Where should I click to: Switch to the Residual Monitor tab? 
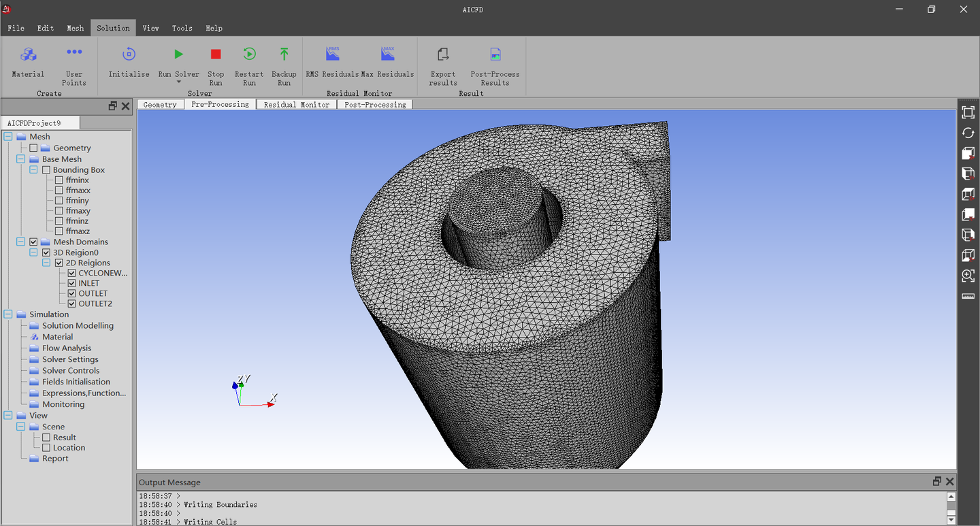pos(296,105)
